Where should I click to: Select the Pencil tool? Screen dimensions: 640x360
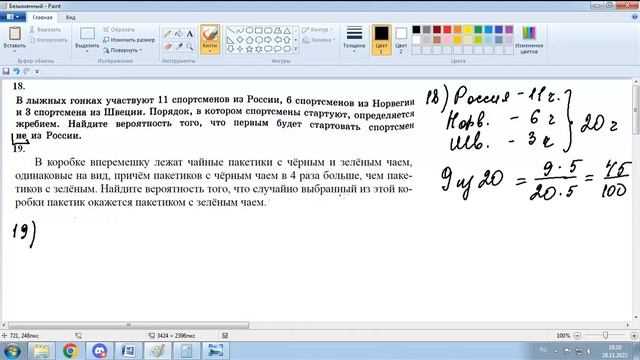[167, 34]
